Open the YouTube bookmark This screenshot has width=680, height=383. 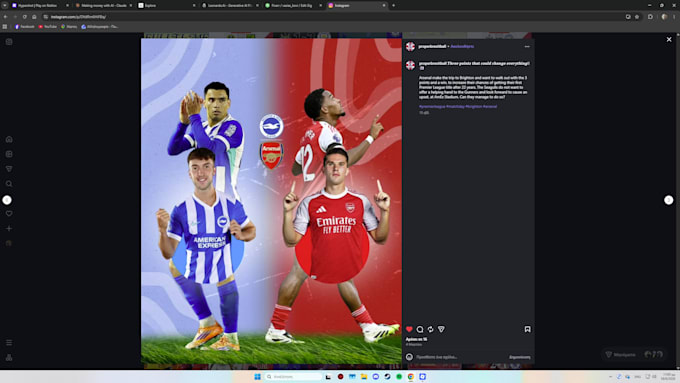pyautogui.click(x=48, y=26)
